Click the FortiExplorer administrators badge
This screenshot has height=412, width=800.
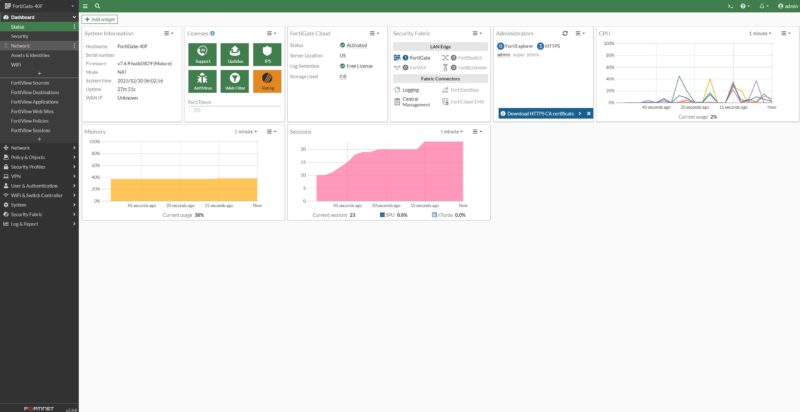click(515, 46)
